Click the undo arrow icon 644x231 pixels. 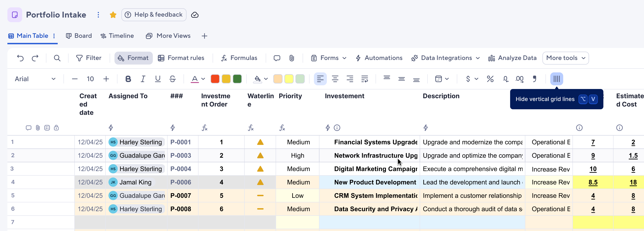[20, 58]
